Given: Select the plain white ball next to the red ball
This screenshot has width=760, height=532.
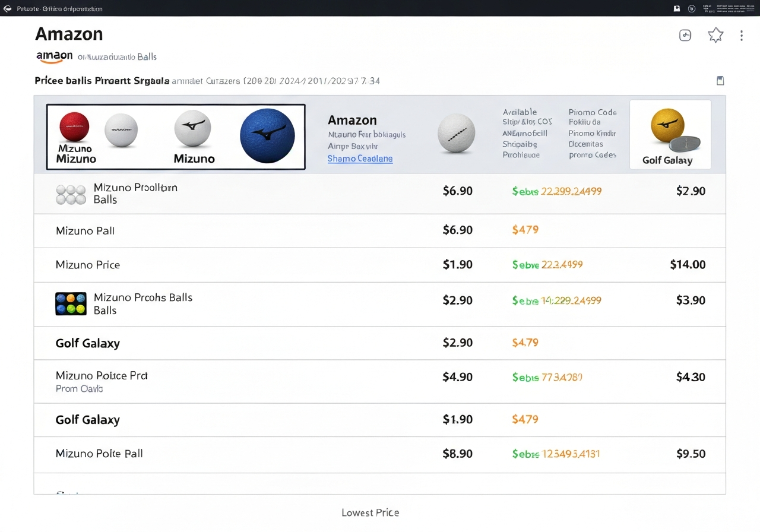Looking at the screenshot, I should coord(121,131).
